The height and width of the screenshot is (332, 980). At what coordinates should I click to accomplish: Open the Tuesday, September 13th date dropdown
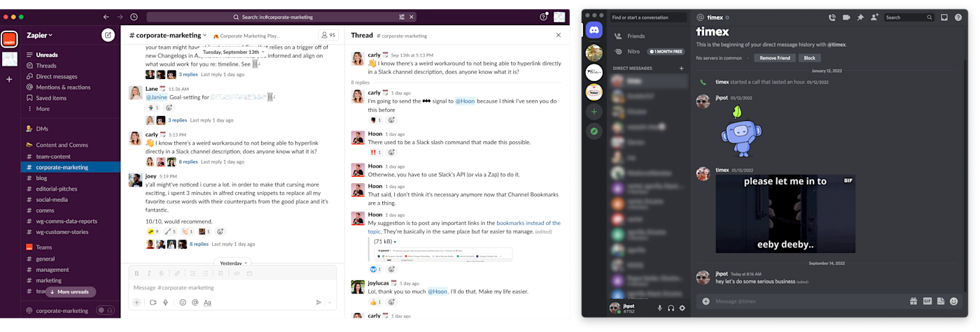234,52
